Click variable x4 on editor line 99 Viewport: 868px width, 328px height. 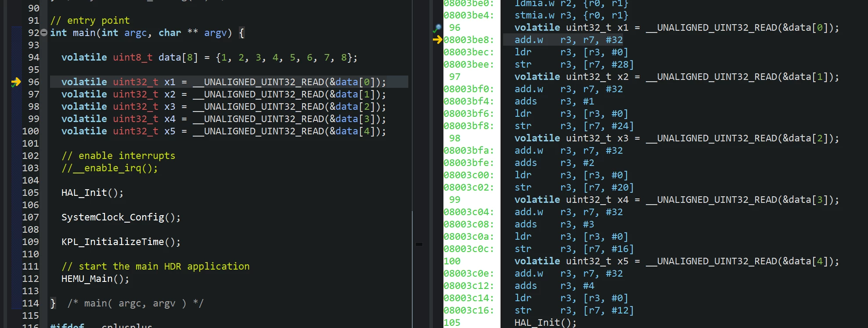(169, 119)
